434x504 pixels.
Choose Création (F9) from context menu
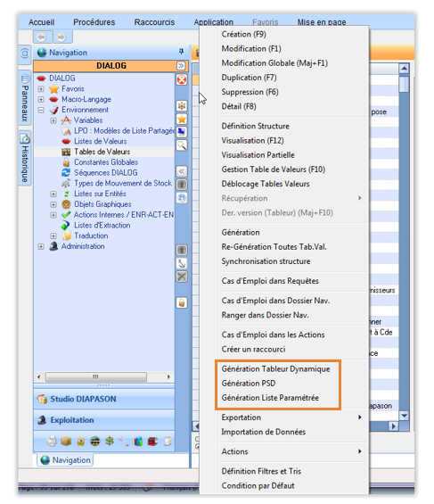(243, 34)
